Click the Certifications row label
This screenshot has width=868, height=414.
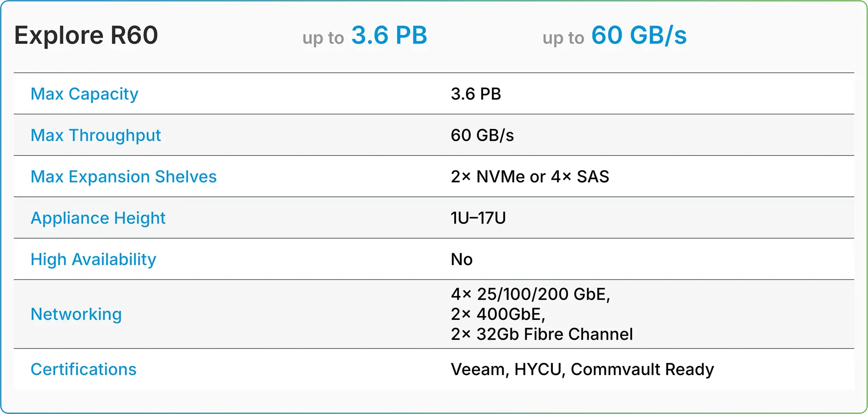click(83, 369)
